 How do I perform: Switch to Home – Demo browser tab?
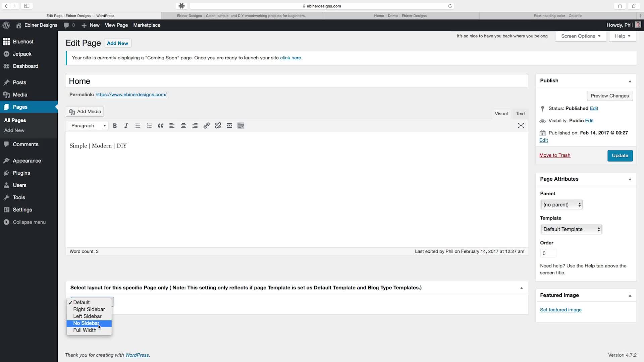pyautogui.click(x=400, y=16)
